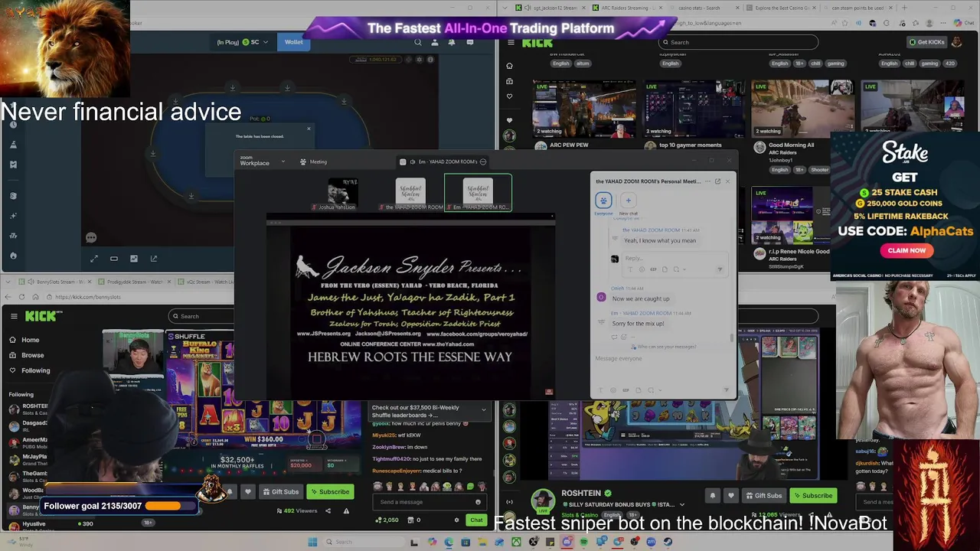Click the Kick home icon in upper-right window sidebar

[509, 66]
